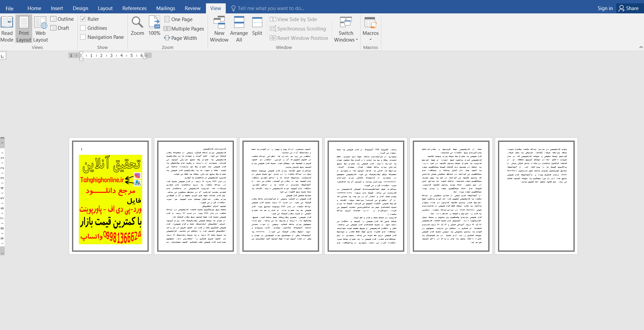Expand the Macros dropdown arrow

click(371, 40)
